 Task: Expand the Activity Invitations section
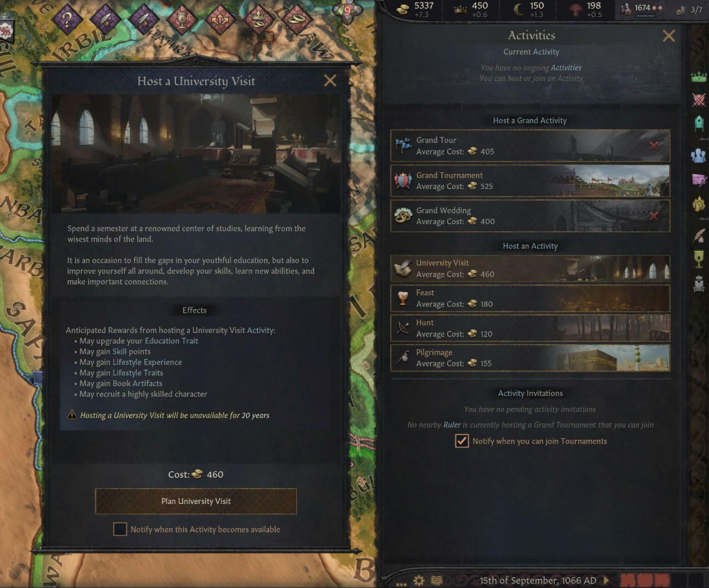pos(531,393)
